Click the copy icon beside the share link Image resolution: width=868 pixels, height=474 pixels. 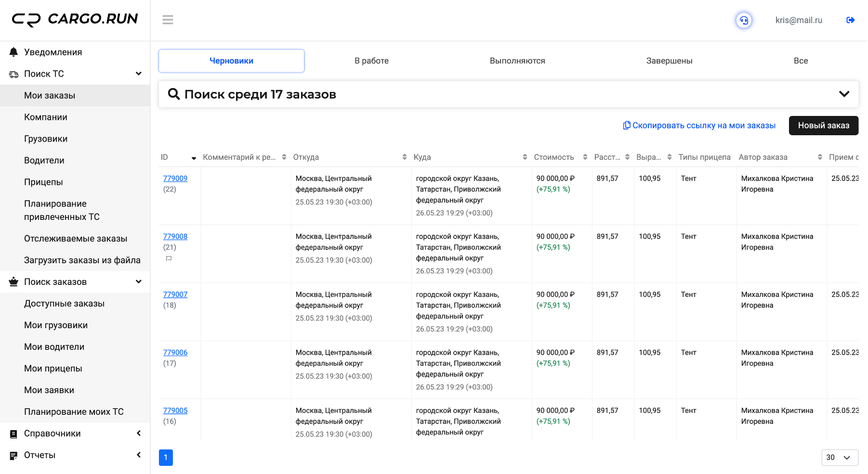[x=626, y=125]
